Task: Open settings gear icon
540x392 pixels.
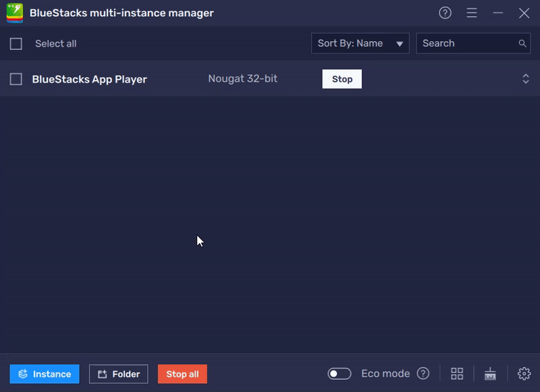Action: [524, 373]
